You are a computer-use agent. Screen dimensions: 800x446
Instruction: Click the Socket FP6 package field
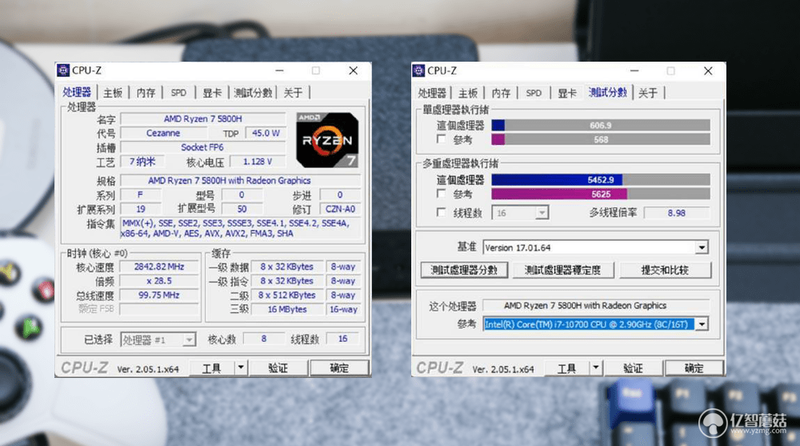tap(203, 147)
